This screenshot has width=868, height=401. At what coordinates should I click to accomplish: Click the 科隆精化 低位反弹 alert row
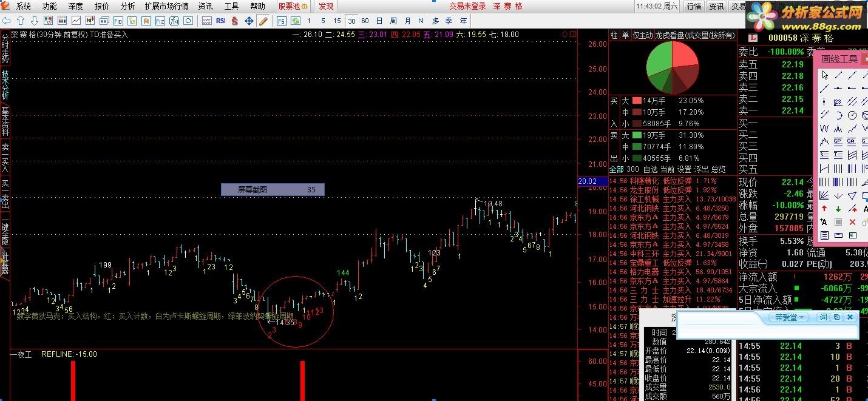coord(672,181)
